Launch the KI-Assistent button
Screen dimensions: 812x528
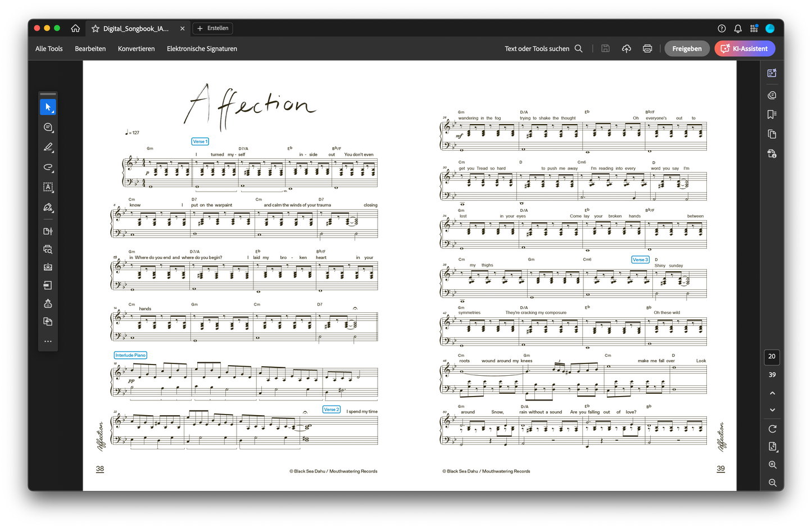745,49
